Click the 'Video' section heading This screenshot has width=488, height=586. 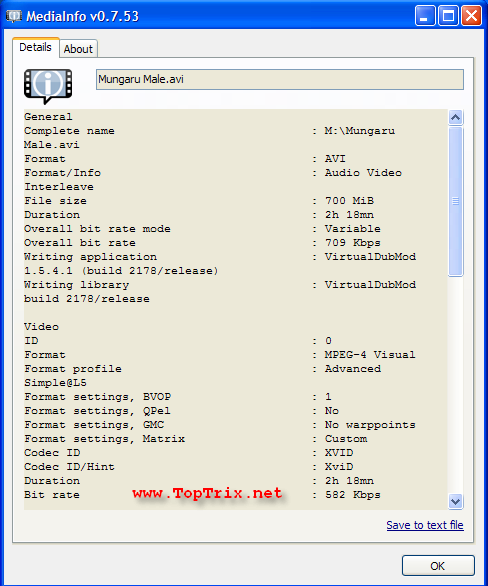[41, 327]
